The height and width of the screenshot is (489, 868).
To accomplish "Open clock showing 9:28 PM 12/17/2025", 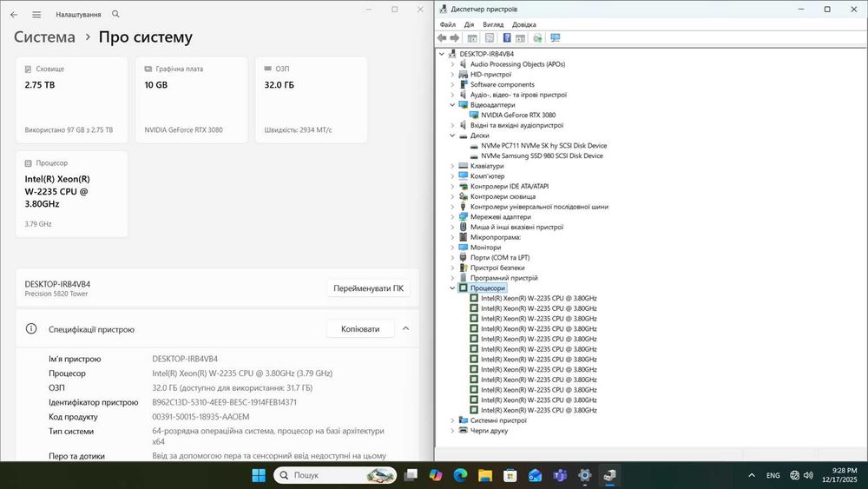I will [839, 475].
